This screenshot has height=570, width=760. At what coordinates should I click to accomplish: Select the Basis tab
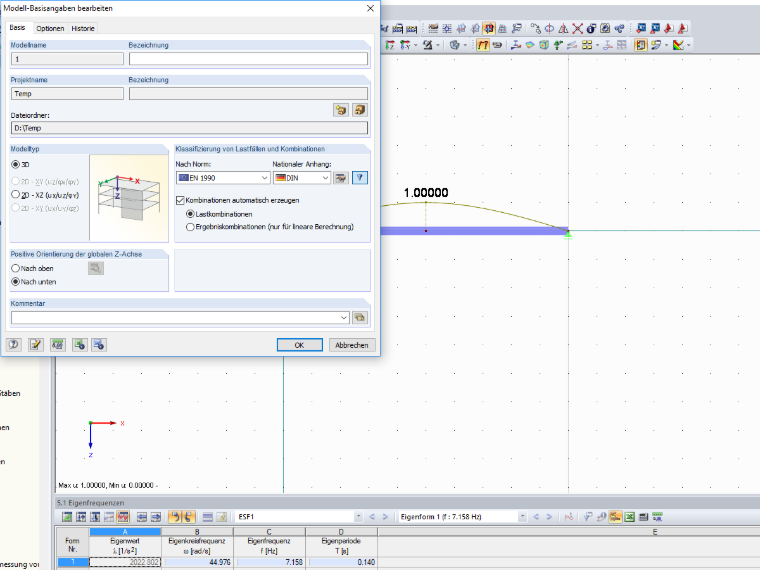coord(17,28)
